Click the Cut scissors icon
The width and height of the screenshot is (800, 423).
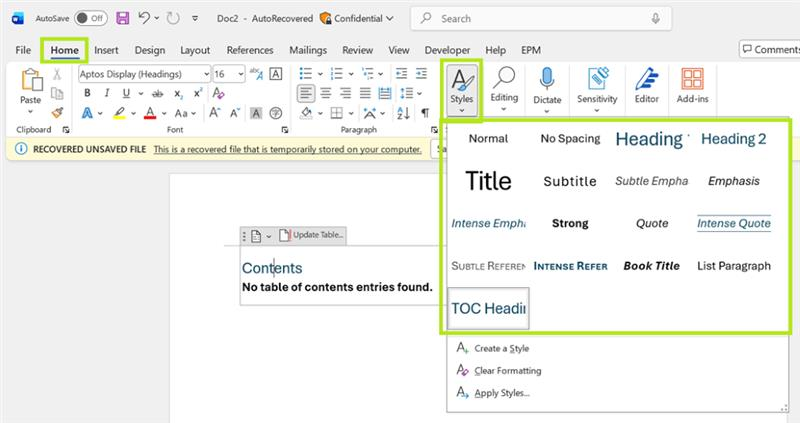pos(57,74)
